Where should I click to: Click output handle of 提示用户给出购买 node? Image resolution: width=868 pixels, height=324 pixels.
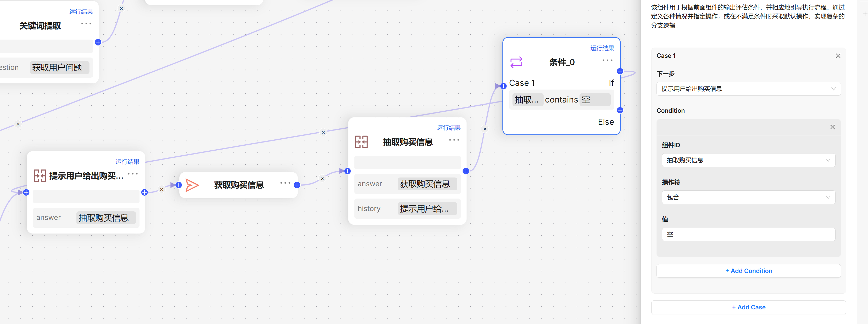[x=144, y=192]
